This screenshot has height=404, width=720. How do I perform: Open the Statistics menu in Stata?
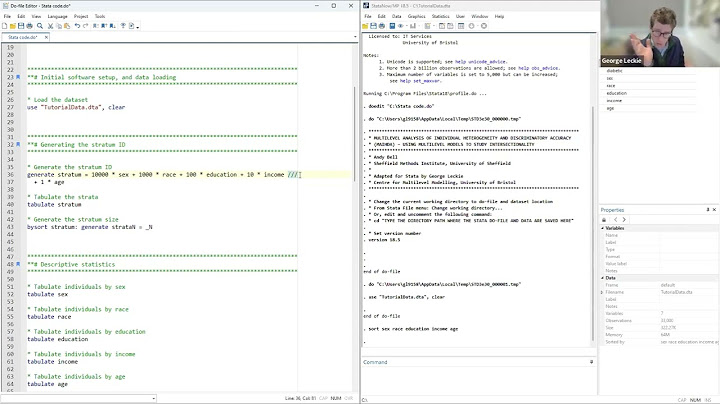440,16
